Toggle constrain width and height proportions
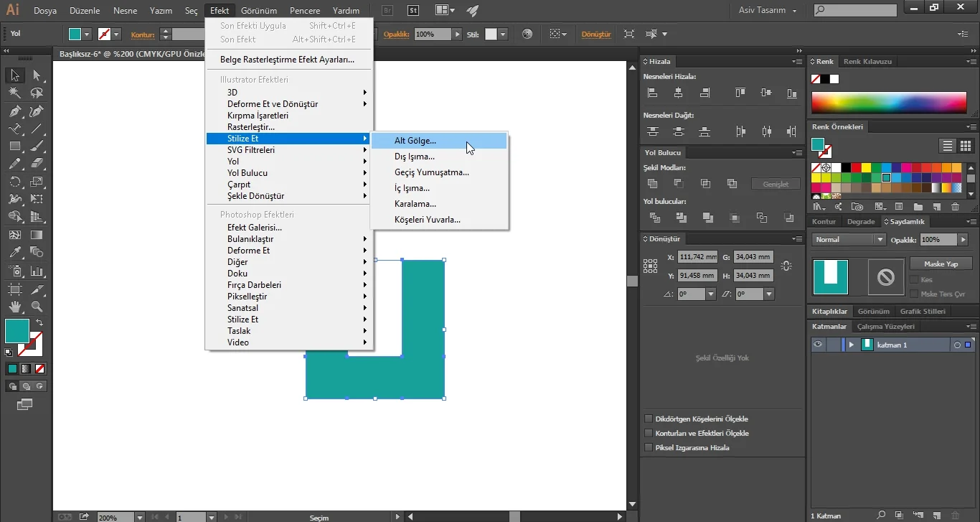The width and height of the screenshot is (980, 522). click(x=786, y=266)
